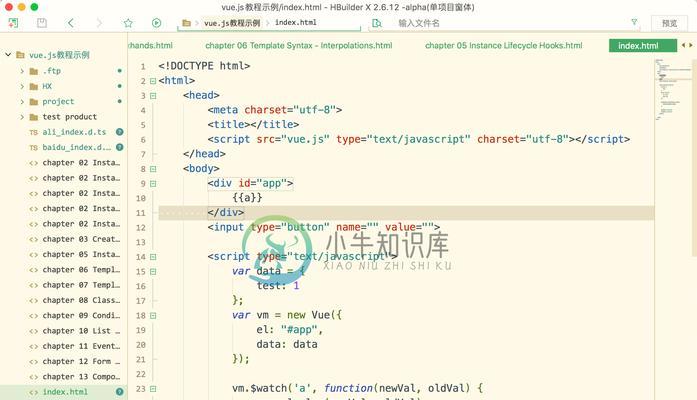Screen dimensions: 697x400
Task: Select vue.js教程示例 in the breadcrumb
Action: (x=232, y=23)
